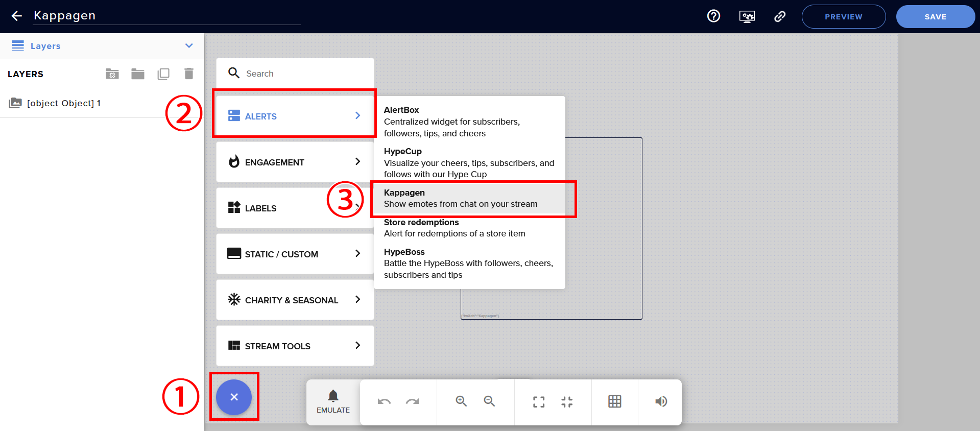Copy overlay link with chain icon
This screenshot has height=431, width=980.
[x=780, y=16]
